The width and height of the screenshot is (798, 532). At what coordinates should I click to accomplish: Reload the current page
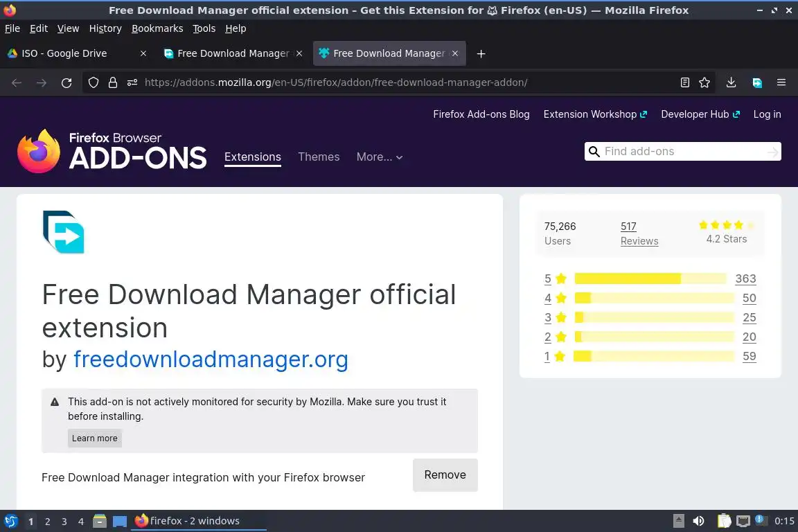click(66, 83)
